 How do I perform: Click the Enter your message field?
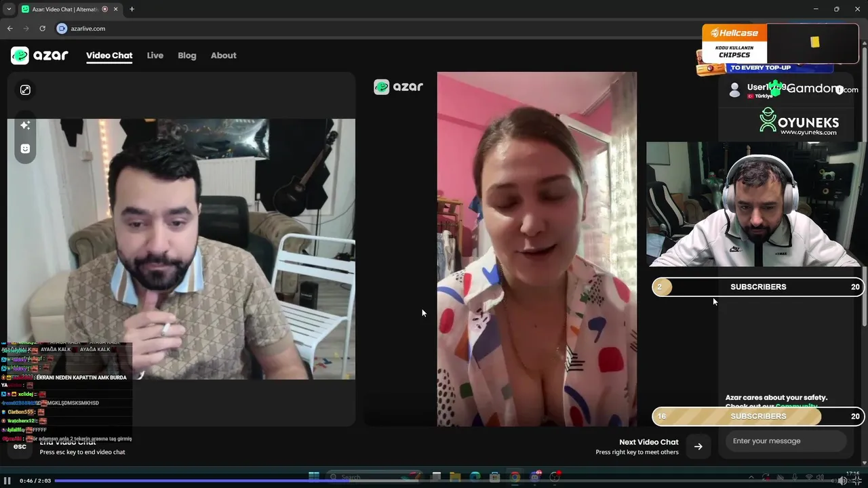point(786,441)
